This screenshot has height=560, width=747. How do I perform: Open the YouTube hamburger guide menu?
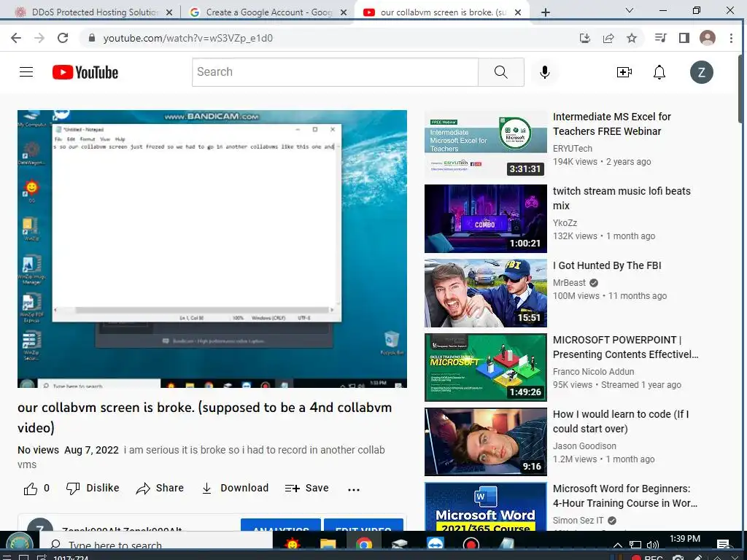pos(26,72)
